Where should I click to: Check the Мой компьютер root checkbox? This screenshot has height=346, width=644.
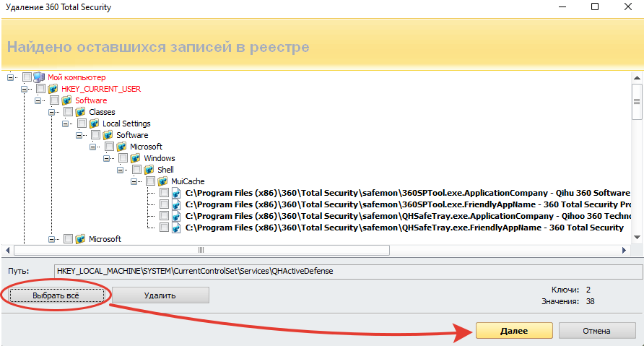(27, 77)
